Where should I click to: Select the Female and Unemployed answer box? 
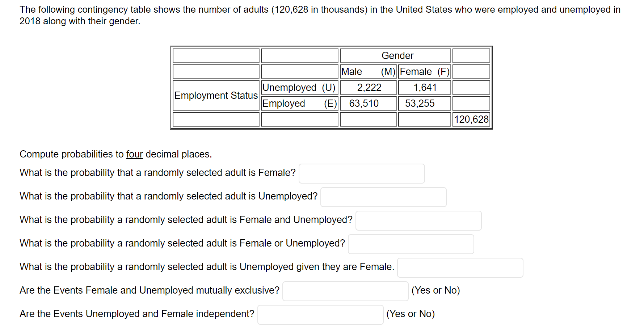418,220
